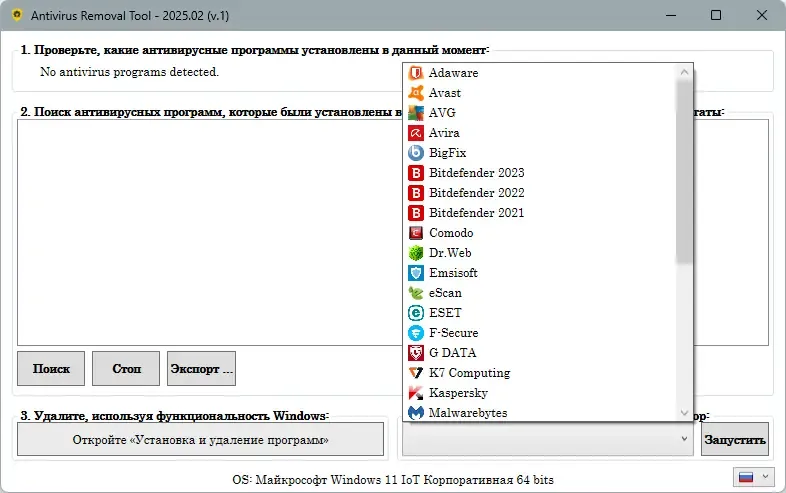Click the Avast orange icon
This screenshot has width=786, height=493.
416,93
